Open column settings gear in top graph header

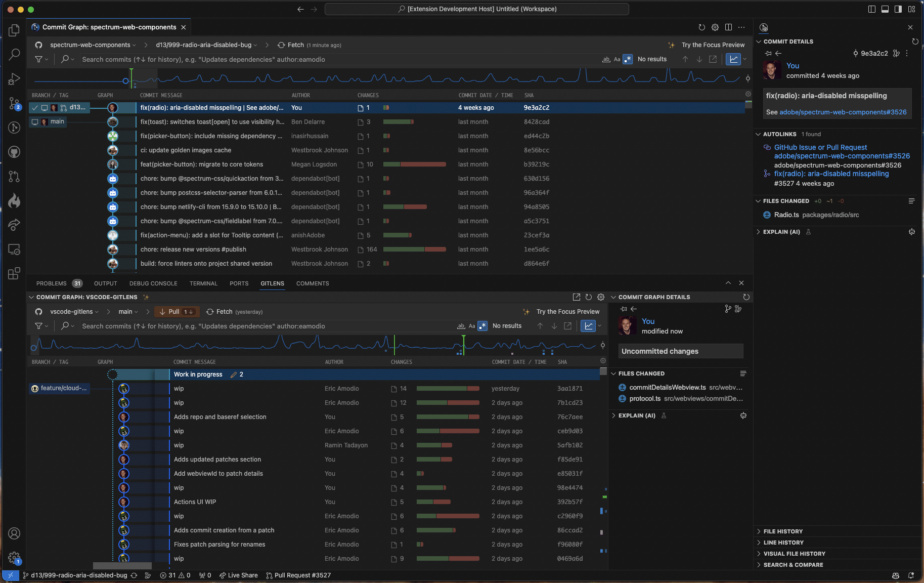point(748,94)
